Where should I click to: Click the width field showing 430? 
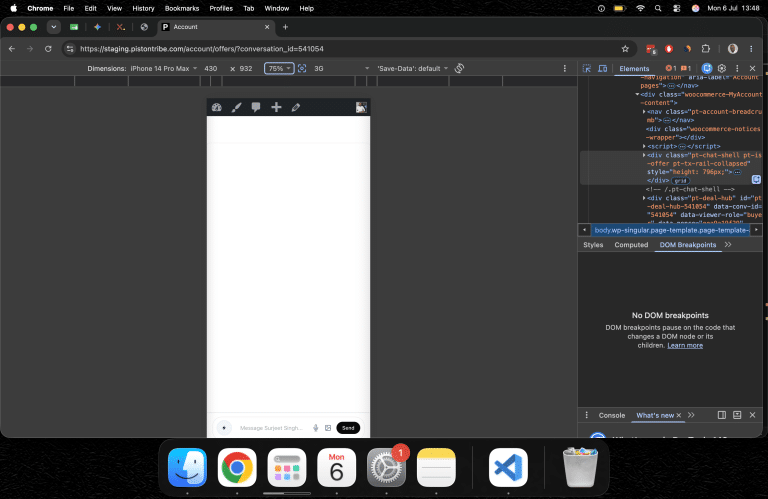pyautogui.click(x=211, y=69)
